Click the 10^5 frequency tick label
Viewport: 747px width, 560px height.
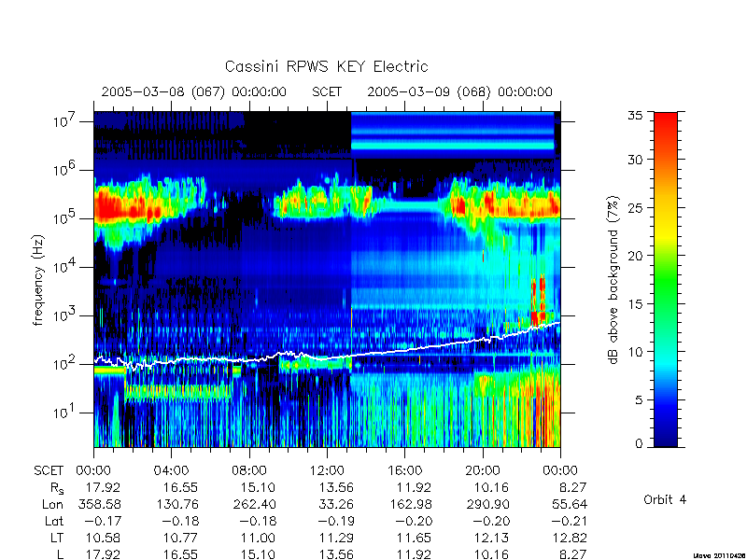pos(65,218)
